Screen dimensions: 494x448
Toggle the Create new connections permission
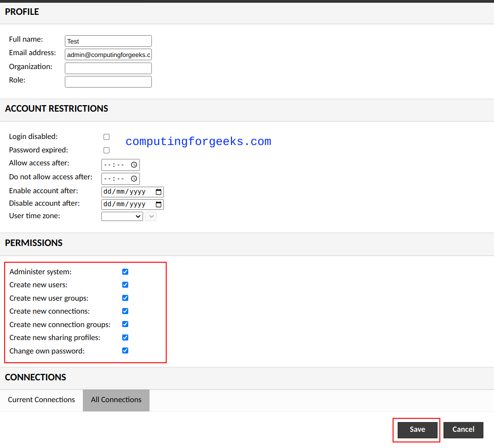click(125, 311)
